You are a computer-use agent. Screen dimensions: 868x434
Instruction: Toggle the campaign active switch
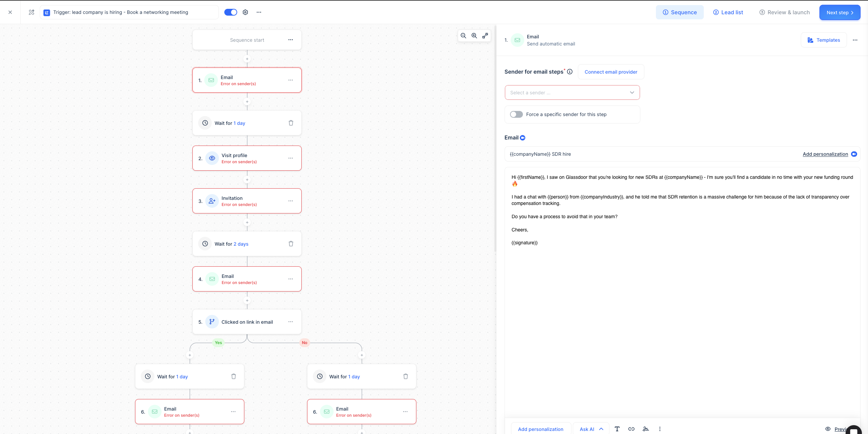(231, 12)
